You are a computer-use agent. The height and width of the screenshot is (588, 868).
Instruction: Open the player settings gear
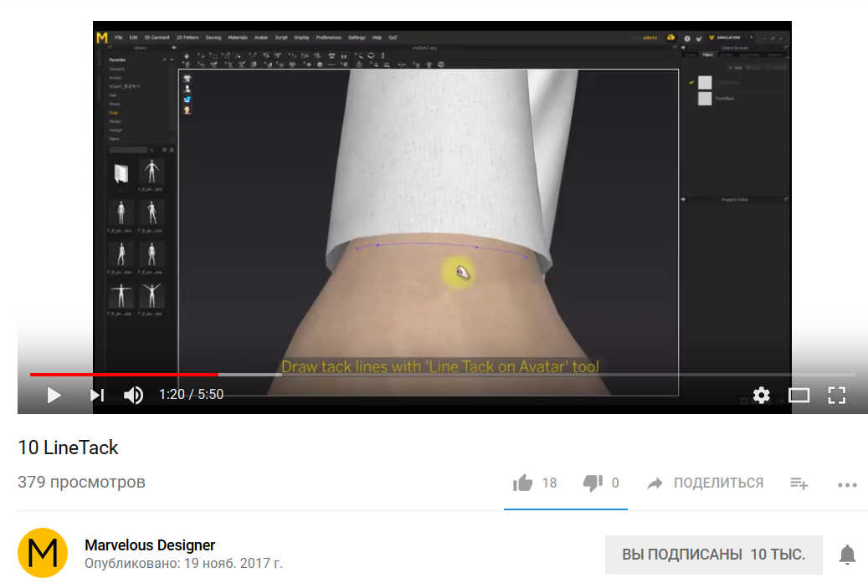point(761,395)
